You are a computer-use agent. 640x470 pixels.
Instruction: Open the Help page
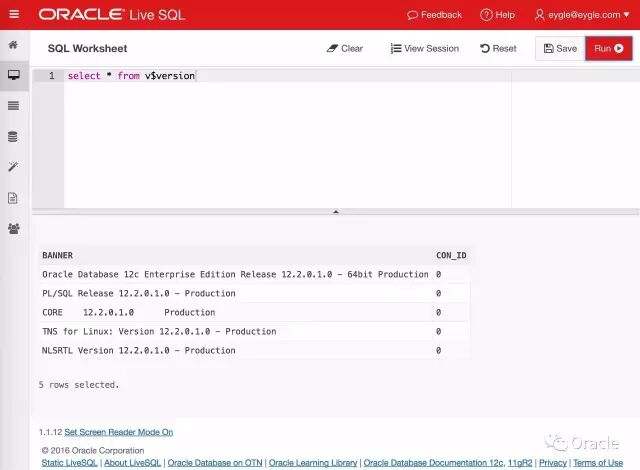tap(497, 15)
